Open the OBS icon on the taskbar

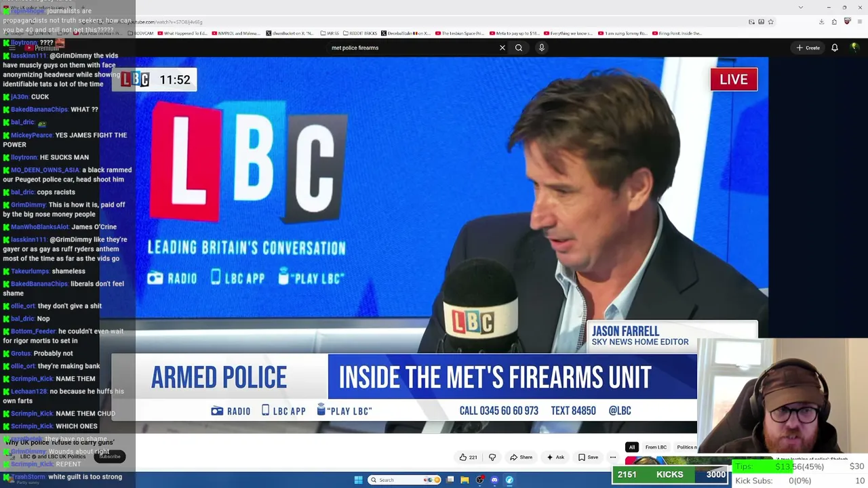pyautogui.click(x=479, y=480)
